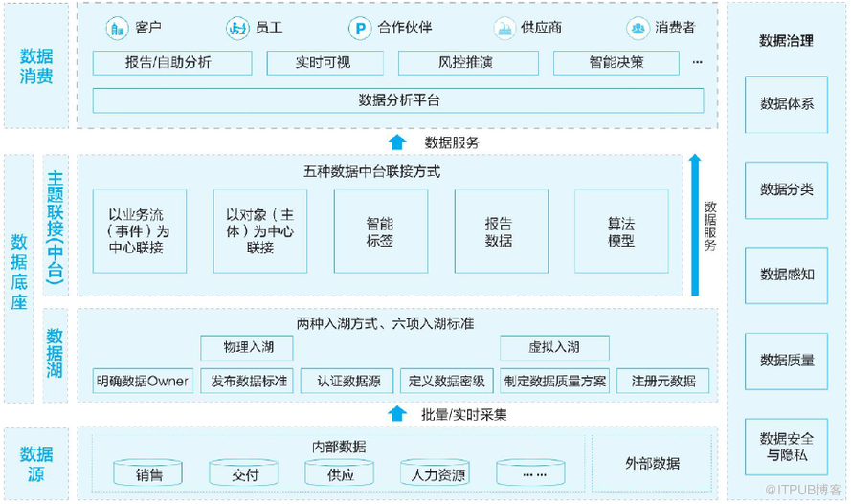This screenshot has width=851, height=504.
Task: Click the 批量/实时采集 label
Action: [464, 415]
